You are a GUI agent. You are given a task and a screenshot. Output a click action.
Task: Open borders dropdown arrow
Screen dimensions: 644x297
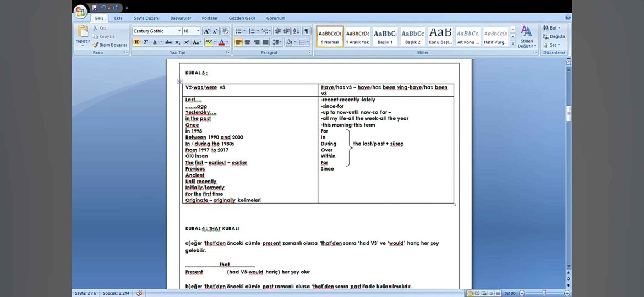click(x=308, y=42)
